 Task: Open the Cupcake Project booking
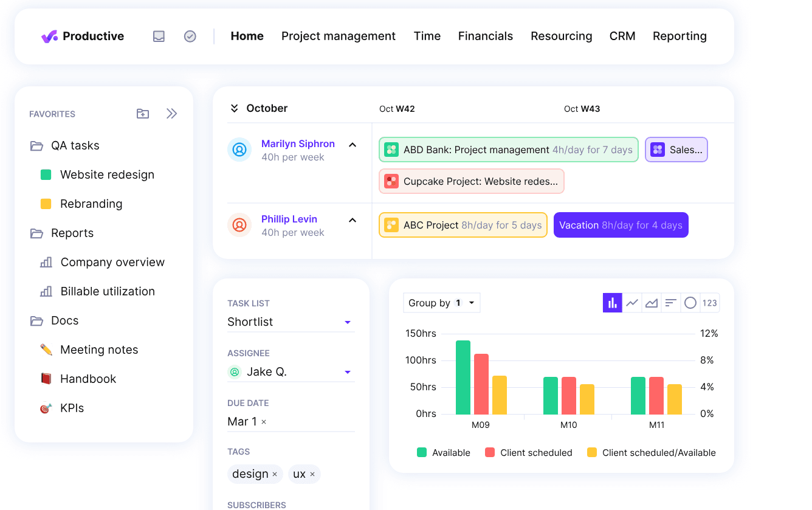[x=472, y=181]
